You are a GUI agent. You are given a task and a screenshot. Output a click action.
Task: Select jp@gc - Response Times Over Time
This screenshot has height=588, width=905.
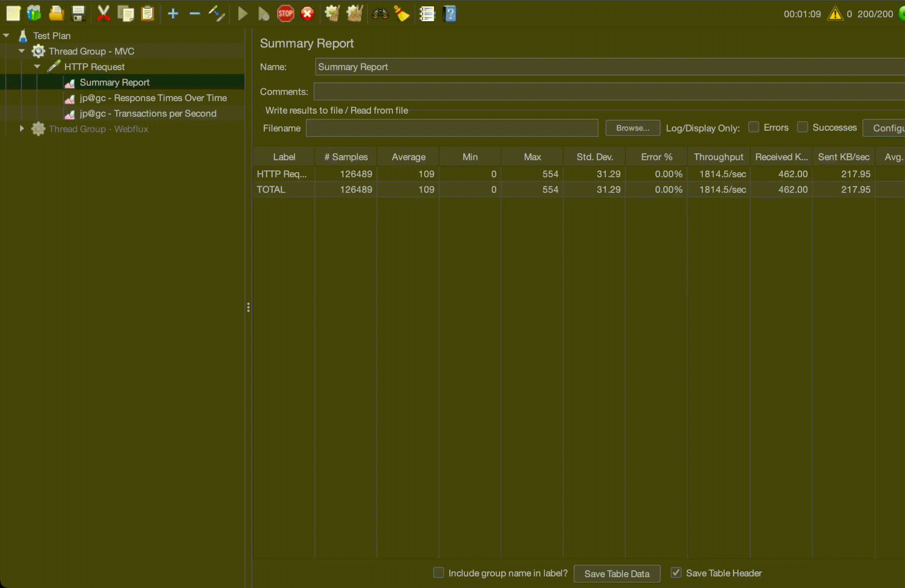click(153, 98)
